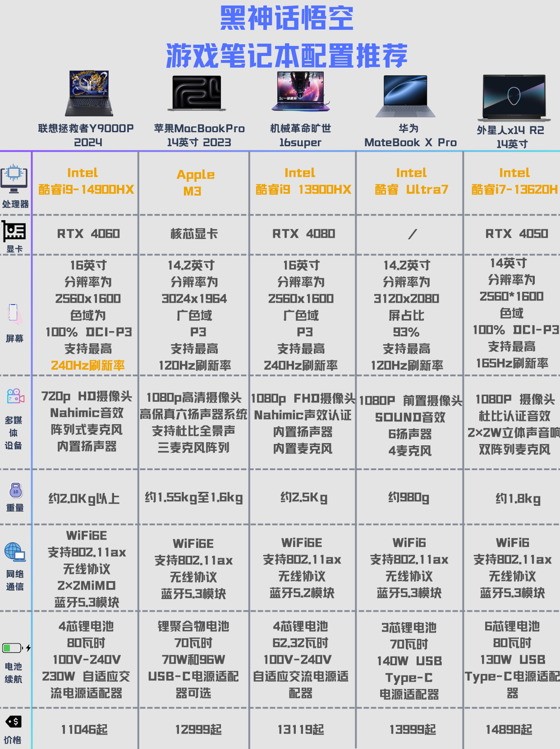This screenshot has height=749, width=560.
Task: Click the RTX 4080 graphics cell
Action: (303, 234)
